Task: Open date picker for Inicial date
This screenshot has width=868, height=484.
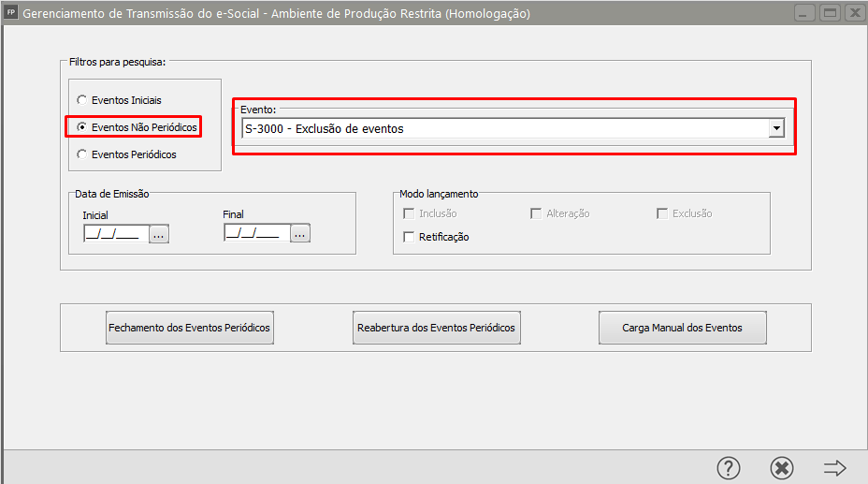Action: click(158, 234)
